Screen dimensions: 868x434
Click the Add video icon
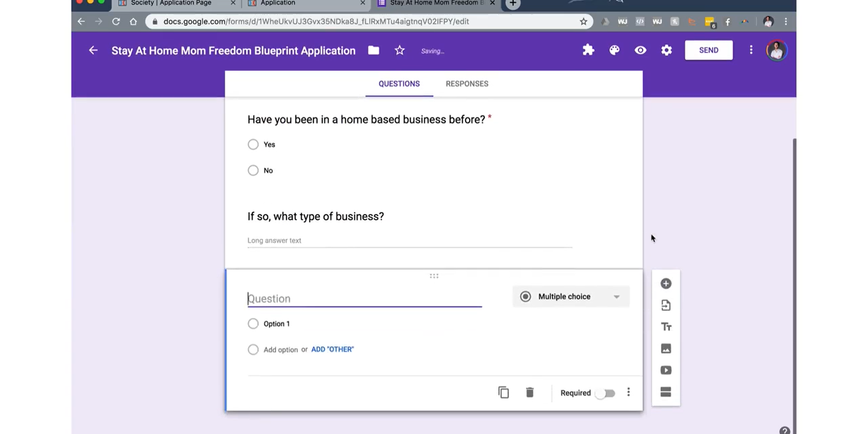[666, 370]
